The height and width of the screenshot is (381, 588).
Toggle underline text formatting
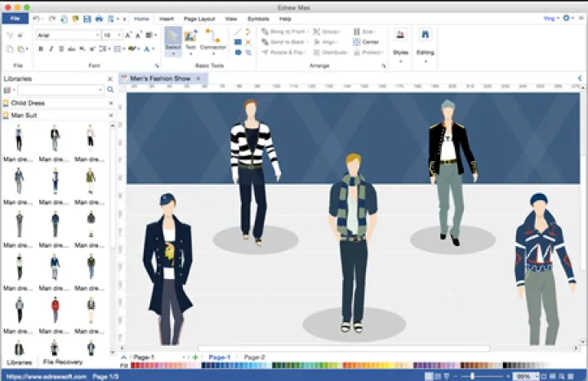61,49
